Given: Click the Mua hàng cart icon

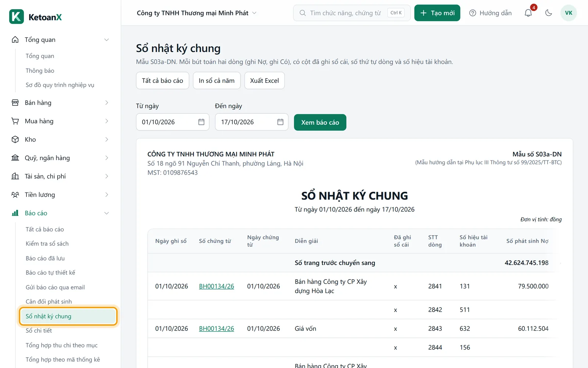Looking at the screenshot, I should (x=15, y=121).
